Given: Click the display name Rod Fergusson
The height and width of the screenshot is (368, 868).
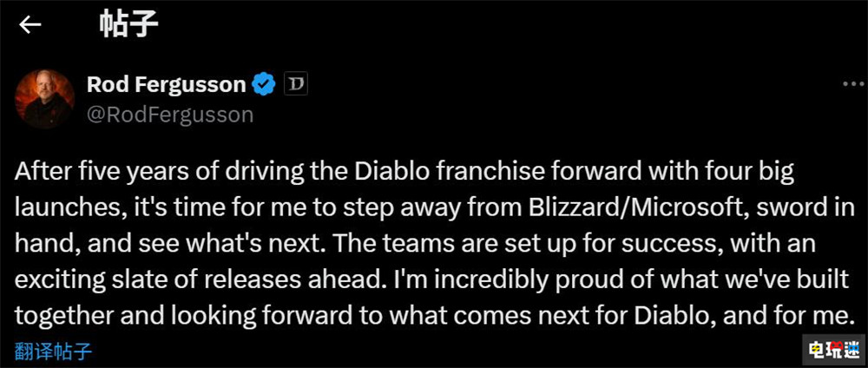Looking at the screenshot, I should tap(166, 84).
